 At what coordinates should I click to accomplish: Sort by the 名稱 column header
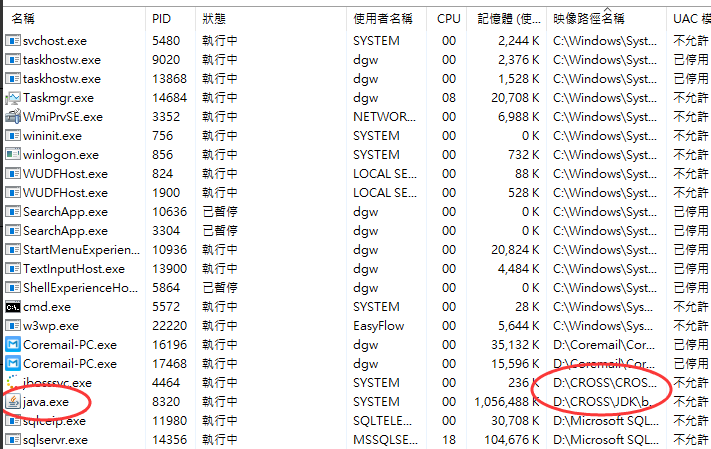24,18
